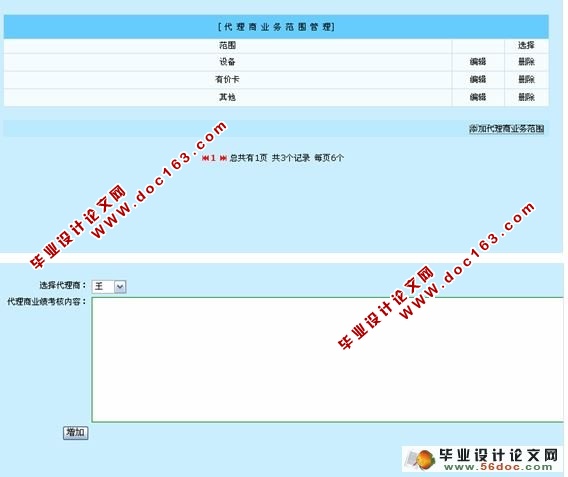This screenshot has width=568, height=477.
Task: Select page number 1 in pagination
Action: [213, 158]
